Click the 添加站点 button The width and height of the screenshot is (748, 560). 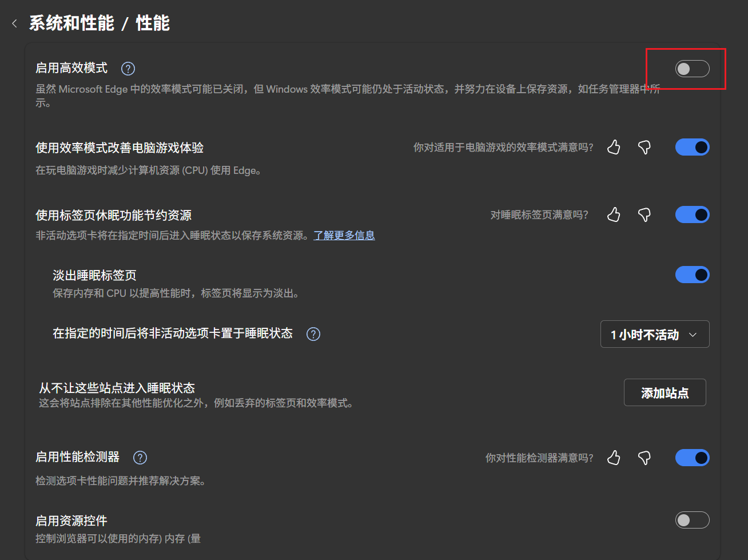coord(665,392)
